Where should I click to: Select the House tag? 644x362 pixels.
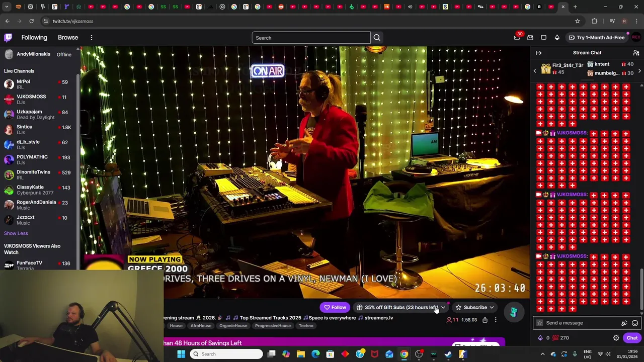click(x=176, y=326)
